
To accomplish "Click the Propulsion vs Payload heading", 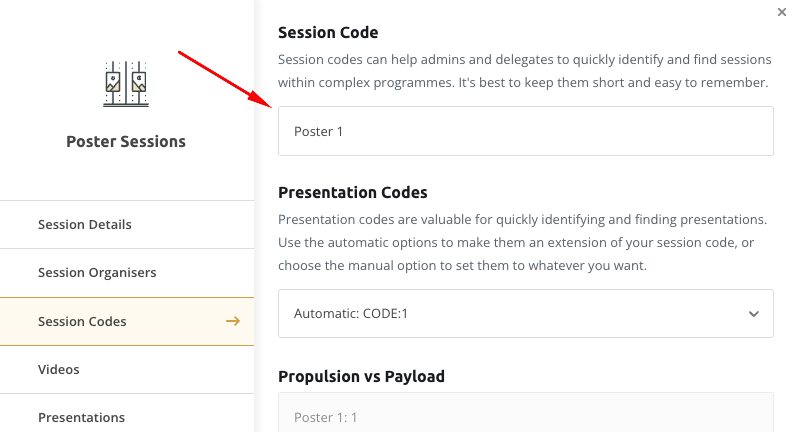I will click(x=361, y=376).
